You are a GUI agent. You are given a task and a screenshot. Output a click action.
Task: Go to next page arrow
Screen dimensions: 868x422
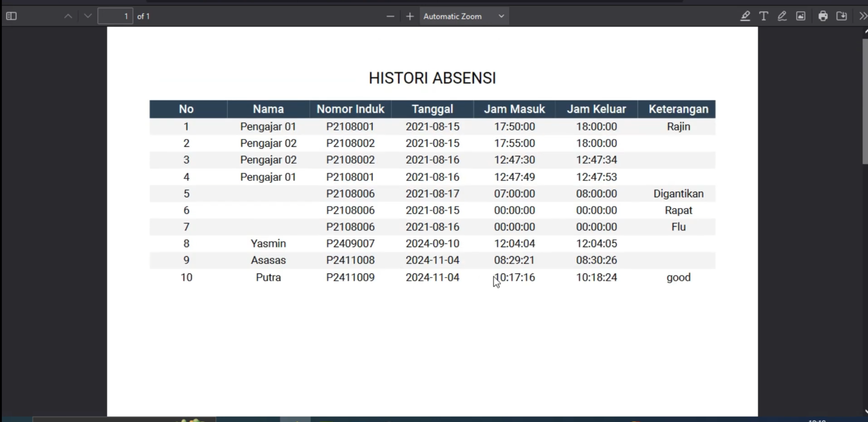tap(88, 16)
